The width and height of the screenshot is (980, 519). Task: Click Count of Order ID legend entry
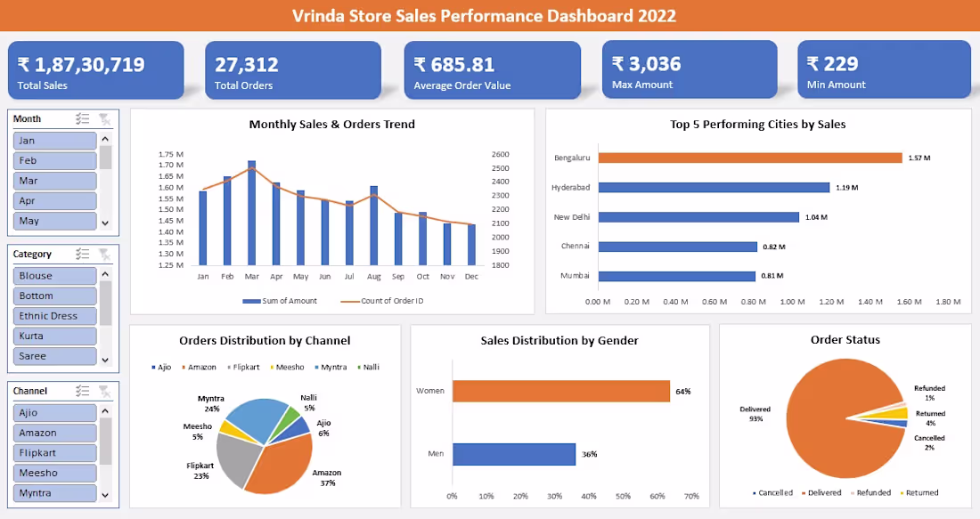[x=382, y=301]
